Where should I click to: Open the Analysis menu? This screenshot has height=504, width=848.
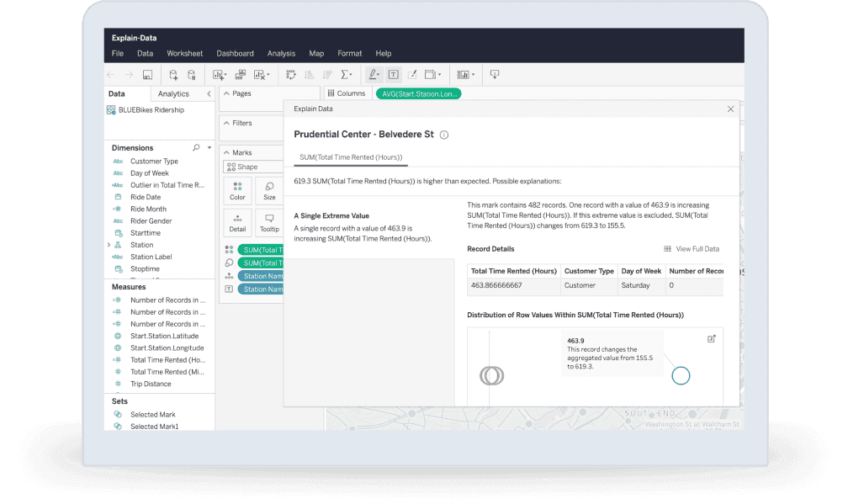pyautogui.click(x=281, y=54)
